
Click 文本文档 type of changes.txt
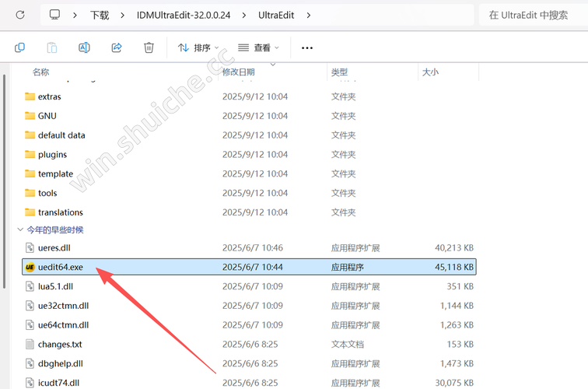pos(348,345)
